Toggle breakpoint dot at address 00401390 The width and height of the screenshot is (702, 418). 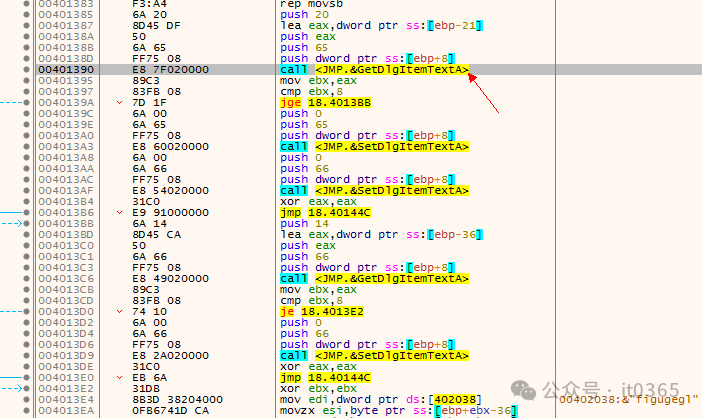27,70
